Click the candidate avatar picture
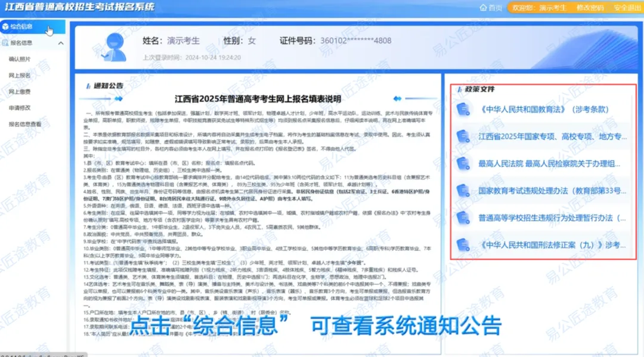Image resolution: width=644 pixels, height=357 pixels. click(114, 47)
